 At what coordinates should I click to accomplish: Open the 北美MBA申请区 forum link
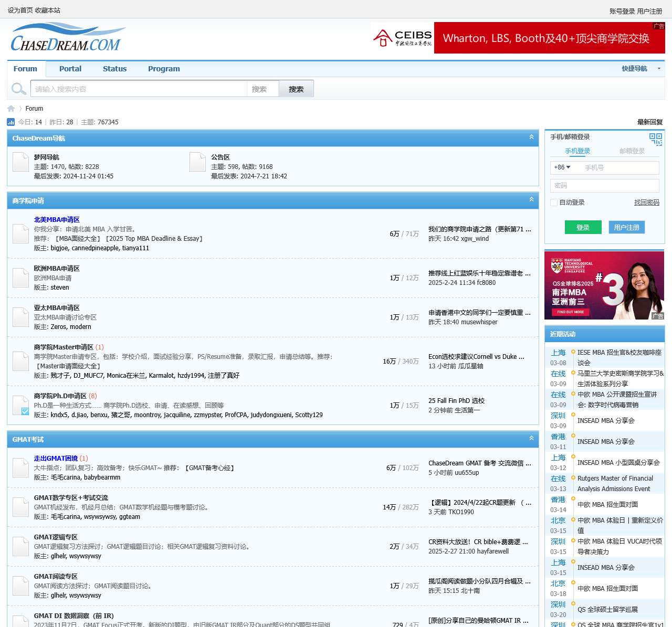57,220
